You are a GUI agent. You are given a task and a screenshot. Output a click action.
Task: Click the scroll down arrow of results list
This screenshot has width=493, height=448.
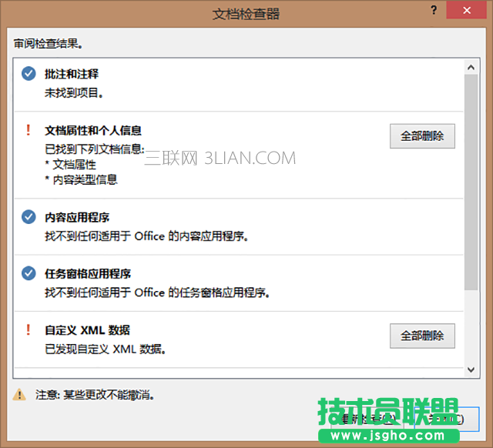(x=471, y=369)
